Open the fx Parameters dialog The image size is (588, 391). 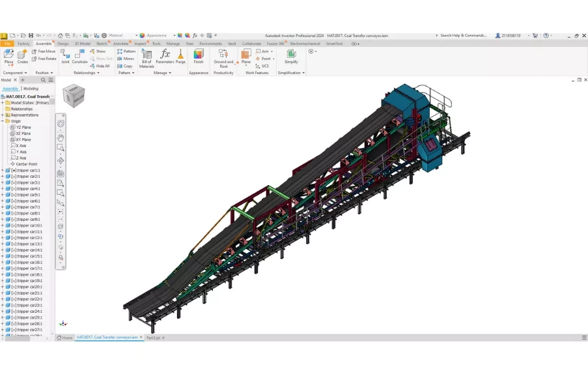point(165,57)
